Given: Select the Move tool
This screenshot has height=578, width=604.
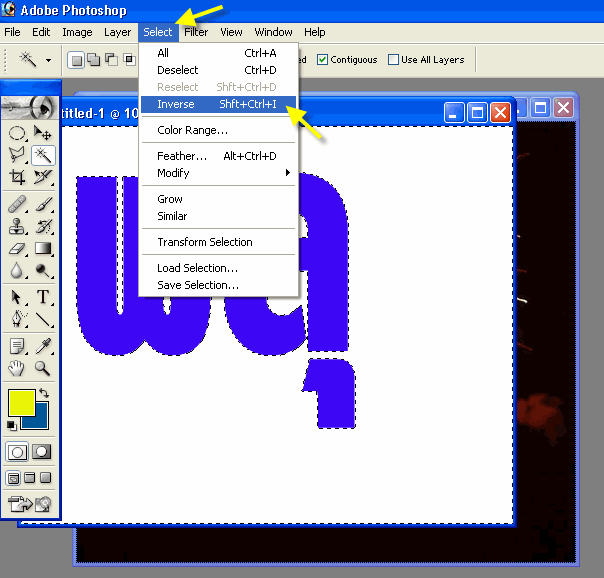Looking at the screenshot, I should tap(42, 133).
